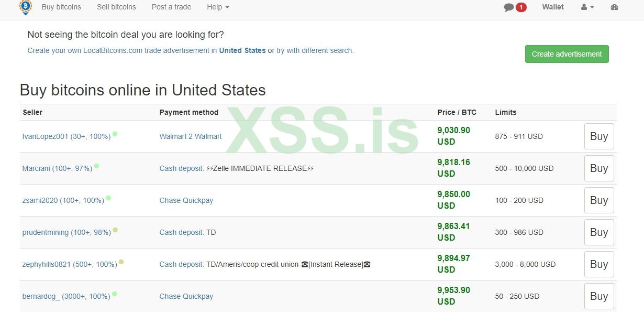Buy from IvanLopez001 Walmart 2 Walmart offer
644x313 pixels.
[x=598, y=136]
